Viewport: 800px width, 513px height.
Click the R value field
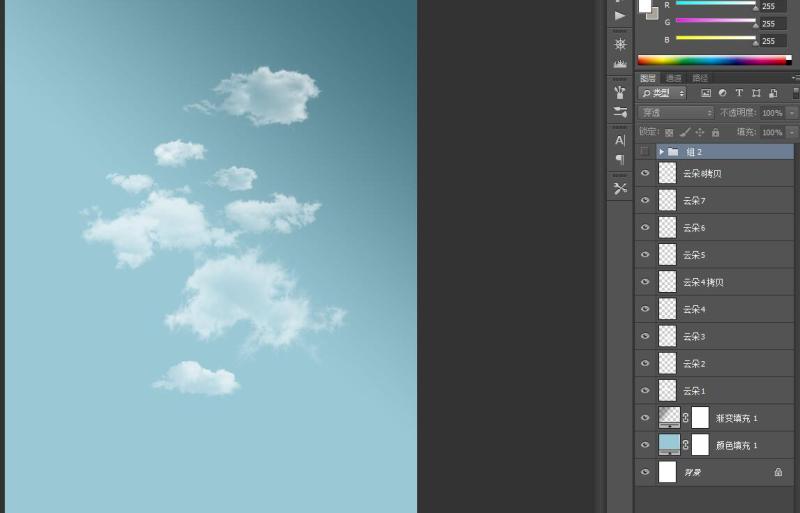pyautogui.click(x=772, y=6)
